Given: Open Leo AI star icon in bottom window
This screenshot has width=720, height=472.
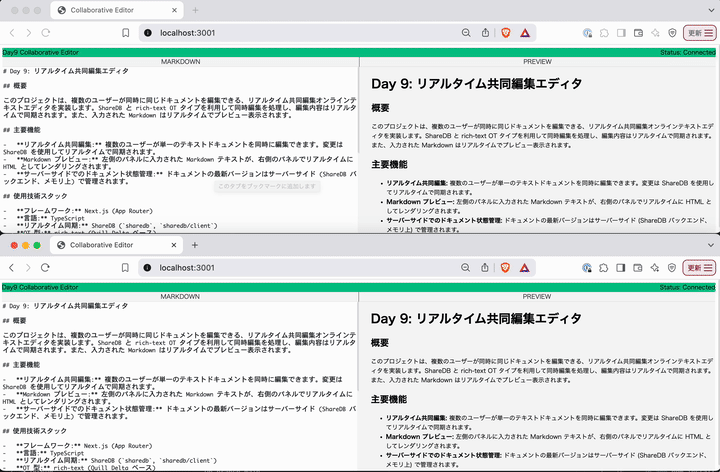Looking at the screenshot, I should 655,268.
